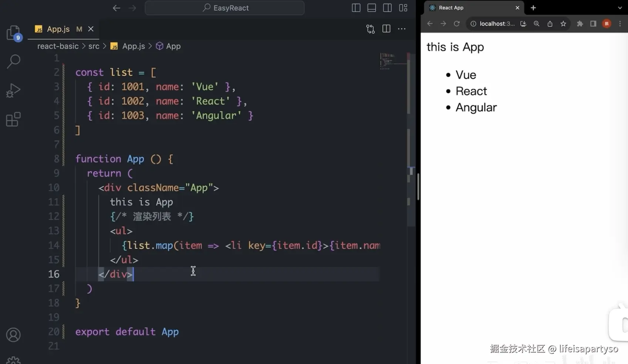Click 'this is App' text in browser page
The width and height of the screenshot is (628, 364).
click(x=455, y=47)
